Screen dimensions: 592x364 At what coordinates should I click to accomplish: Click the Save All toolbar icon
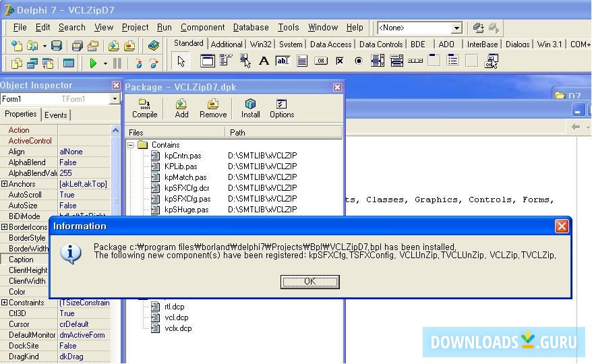pyautogui.click(x=77, y=46)
